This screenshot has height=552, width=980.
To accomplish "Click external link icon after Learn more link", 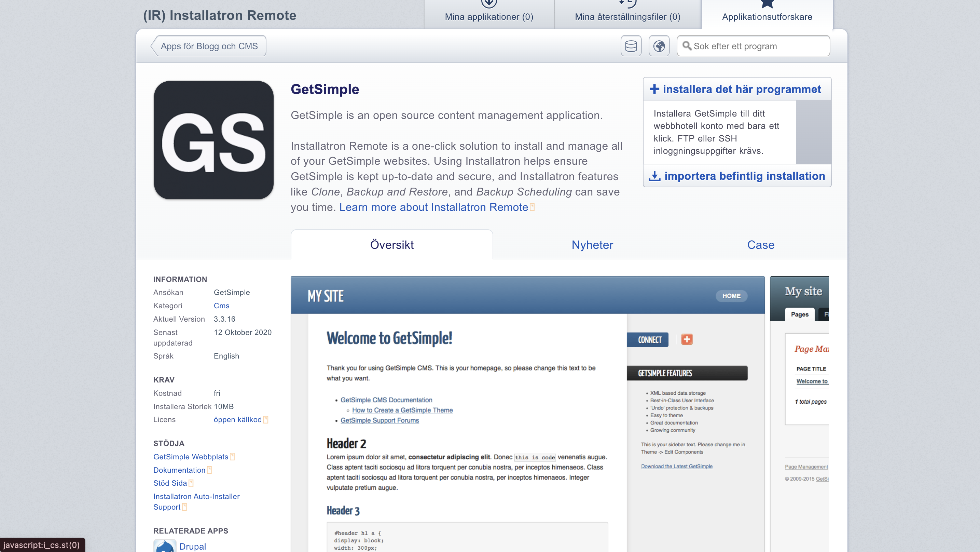I will coord(532,207).
